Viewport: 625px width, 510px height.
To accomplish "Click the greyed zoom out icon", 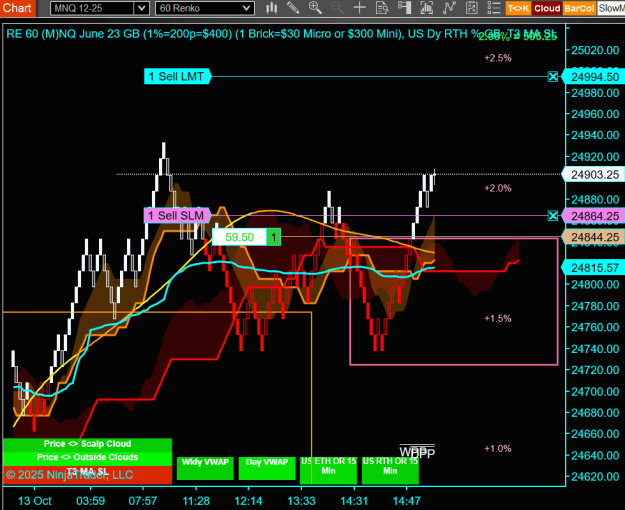I will click(337, 8).
